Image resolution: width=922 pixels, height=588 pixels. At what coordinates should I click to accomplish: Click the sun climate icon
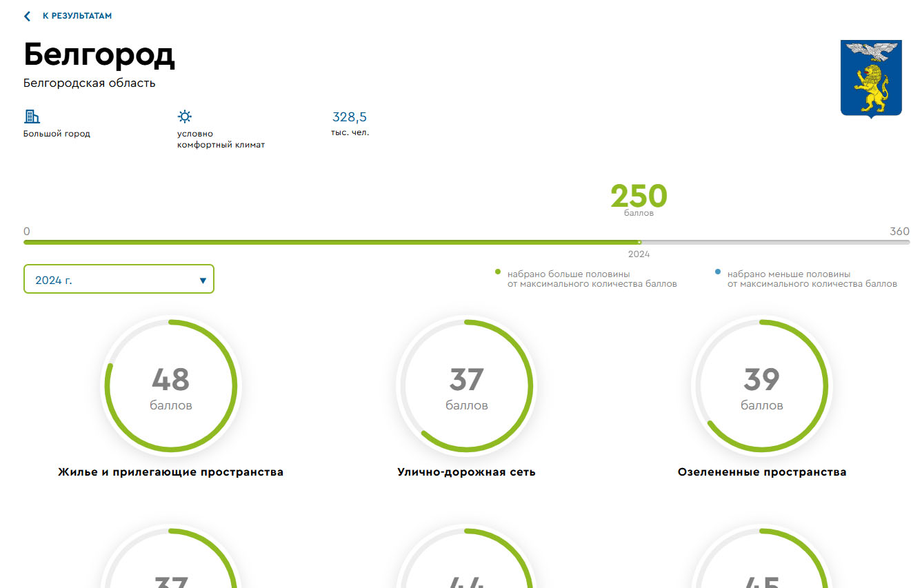pos(184,116)
